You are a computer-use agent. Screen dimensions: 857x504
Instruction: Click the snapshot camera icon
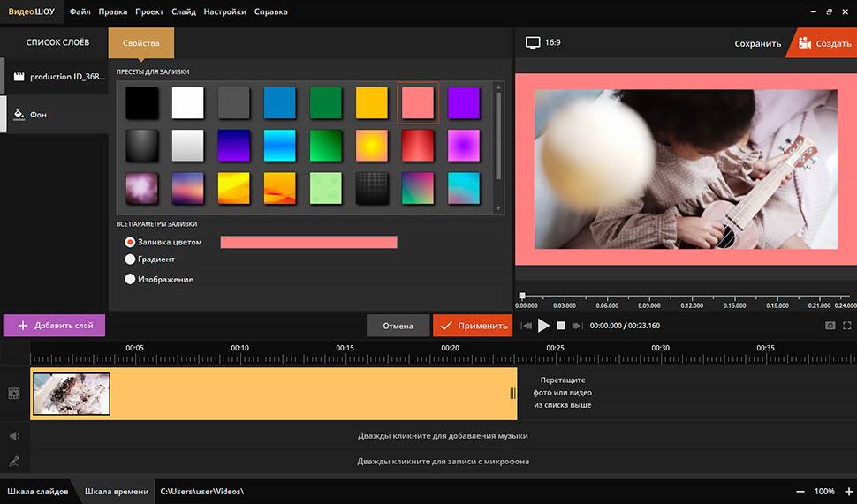tap(830, 326)
